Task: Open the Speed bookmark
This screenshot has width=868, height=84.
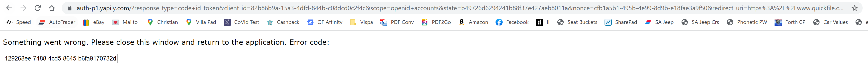Action: (x=18, y=22)
